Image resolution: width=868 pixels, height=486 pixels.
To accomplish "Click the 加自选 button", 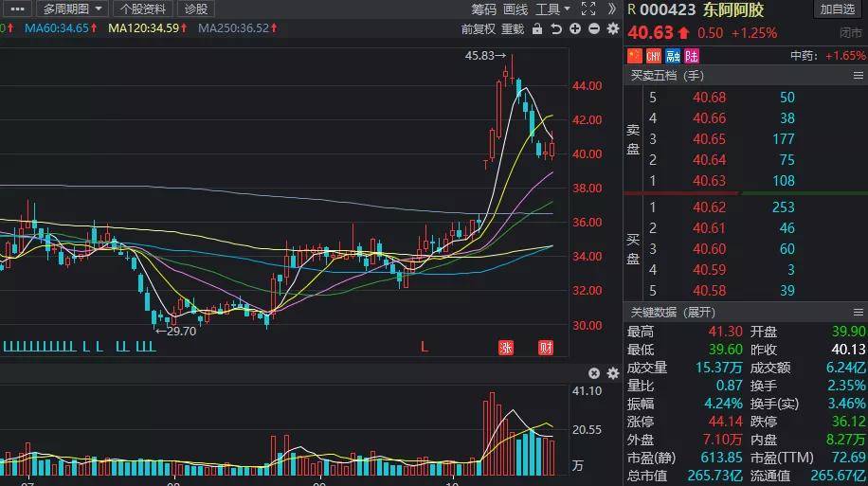I will pos(837,9).
